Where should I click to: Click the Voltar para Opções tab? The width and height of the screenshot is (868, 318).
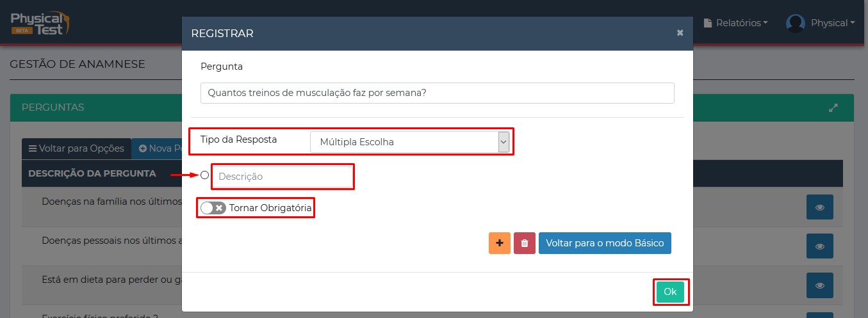click(76, 148)
